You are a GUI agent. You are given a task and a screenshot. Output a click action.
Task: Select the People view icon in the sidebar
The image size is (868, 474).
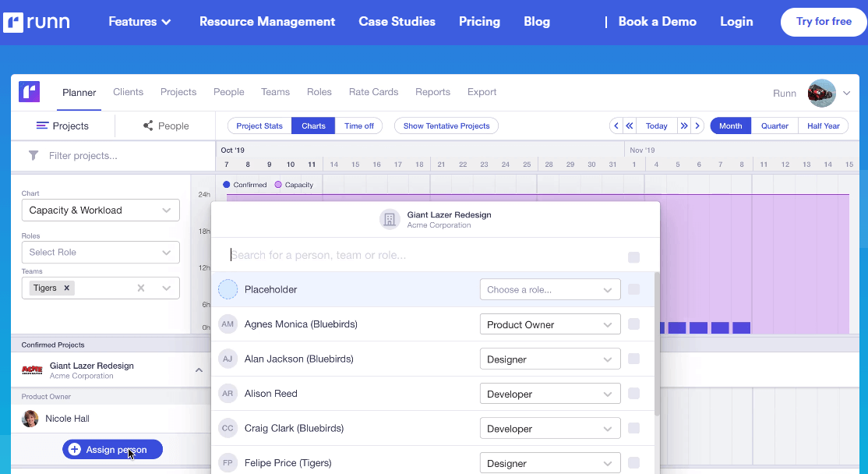tap(146, 126)
